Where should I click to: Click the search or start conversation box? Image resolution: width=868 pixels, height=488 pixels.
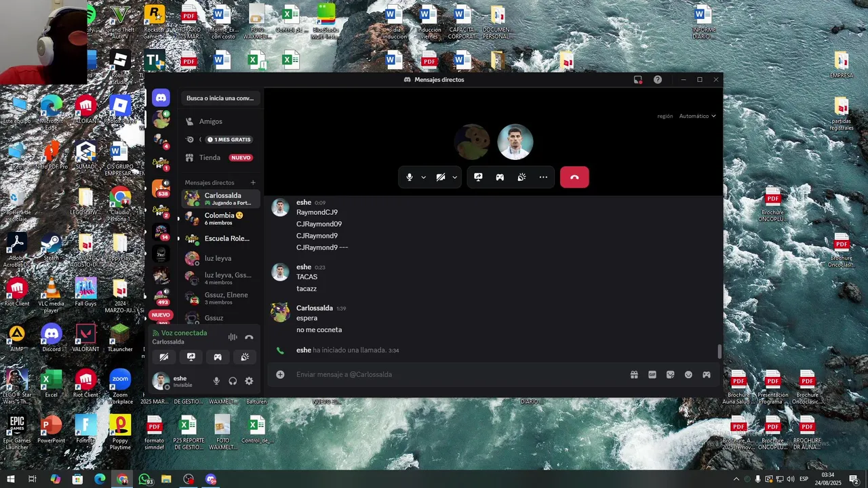click(x=220, y=98)
